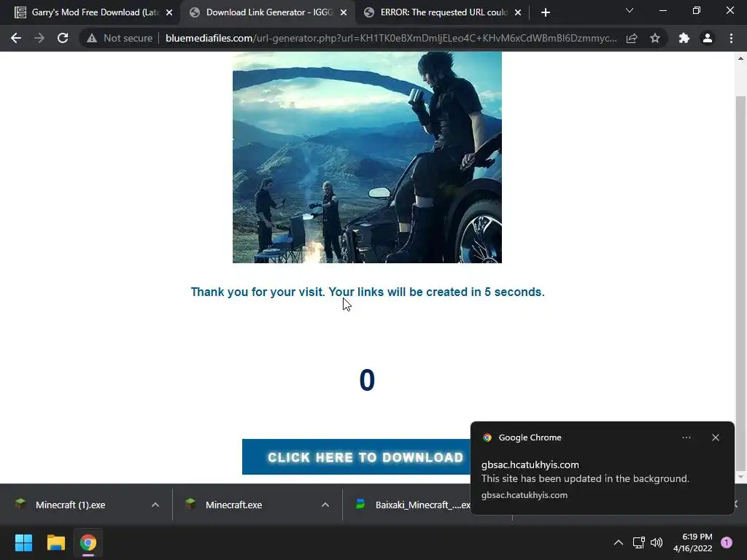Reload the current page
The height and width of the screenshot is (560, 747).
[63, 38]
